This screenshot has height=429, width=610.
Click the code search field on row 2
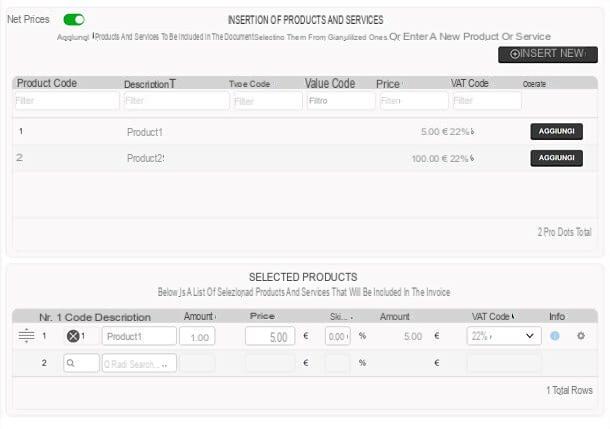click(x=81, y=363)
